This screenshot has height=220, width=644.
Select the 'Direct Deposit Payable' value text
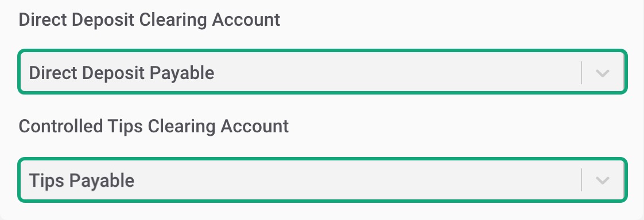122,73
